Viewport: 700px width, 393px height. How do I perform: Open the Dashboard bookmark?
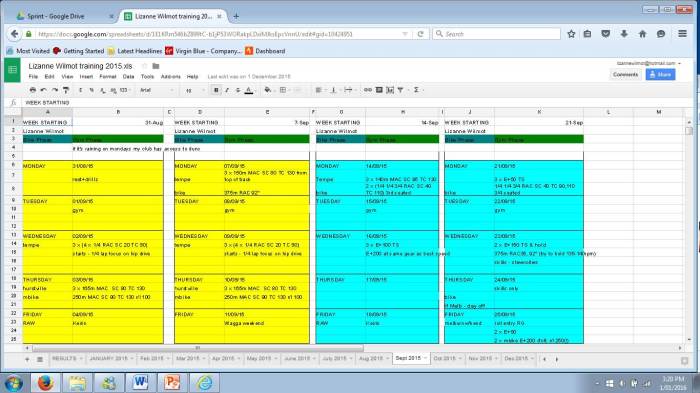coord(265,51)
